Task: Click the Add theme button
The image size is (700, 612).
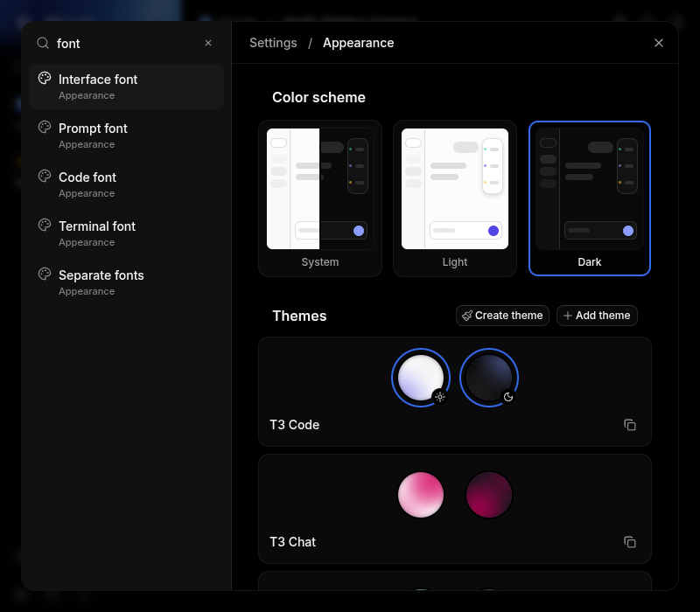Action: point(597,316)
